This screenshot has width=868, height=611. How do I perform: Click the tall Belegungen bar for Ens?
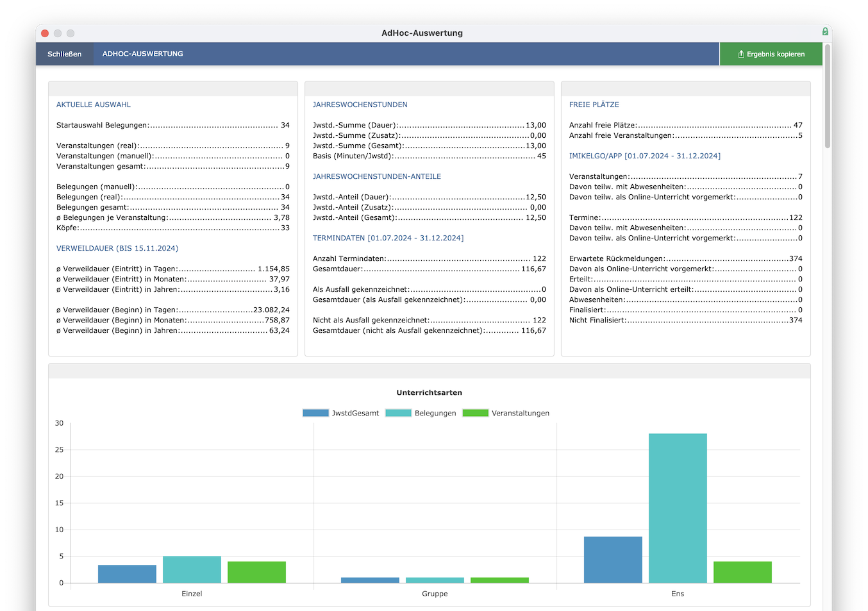point(678,508)
